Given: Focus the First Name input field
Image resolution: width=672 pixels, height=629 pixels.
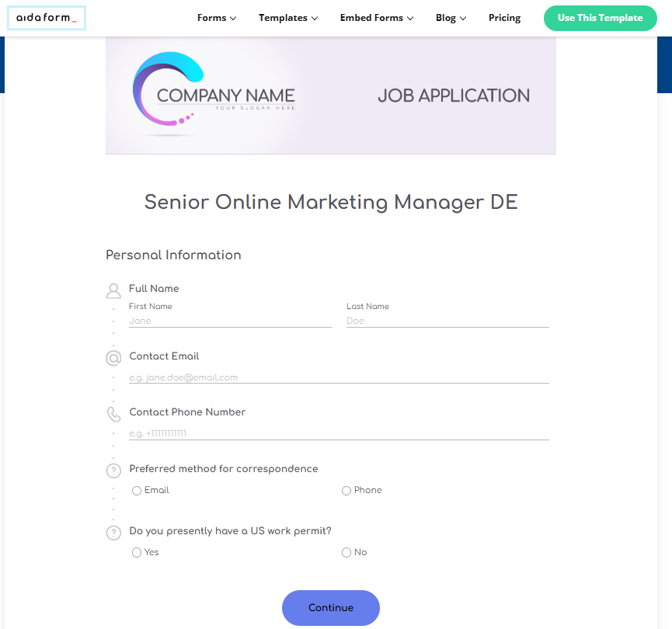Looking at the screenshot, I should click(230, 321).
